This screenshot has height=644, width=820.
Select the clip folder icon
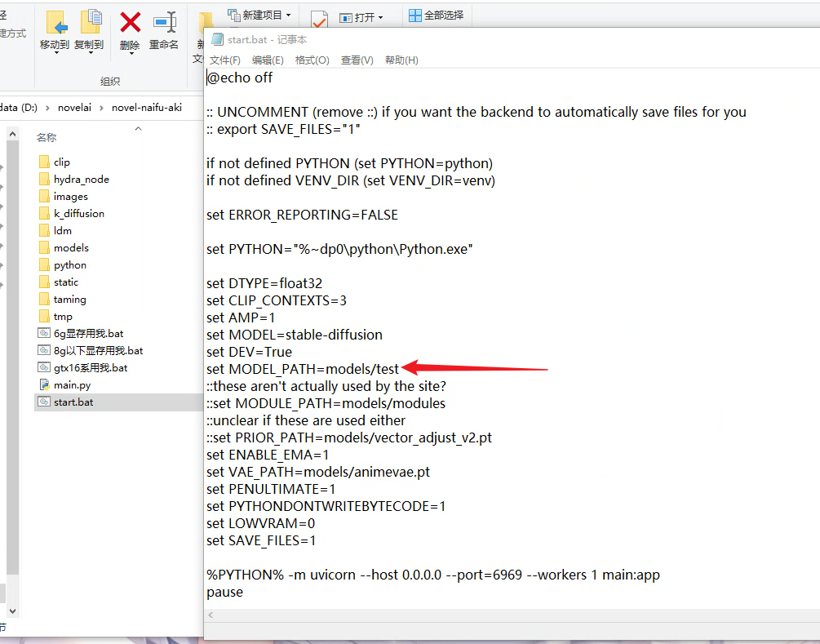tap(44, 162)
